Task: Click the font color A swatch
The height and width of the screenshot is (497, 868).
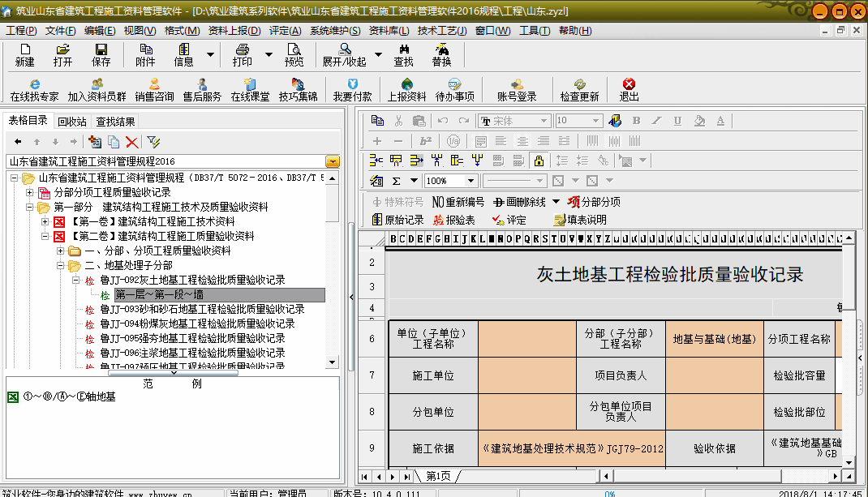Action: coord(720,121)
